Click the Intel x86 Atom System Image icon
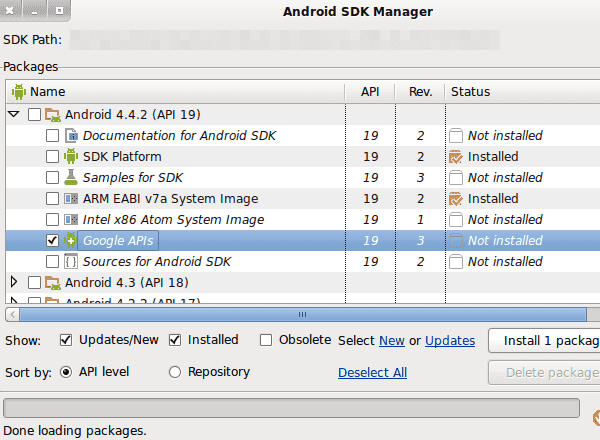The image size is (600, 440). pos(71,220)
